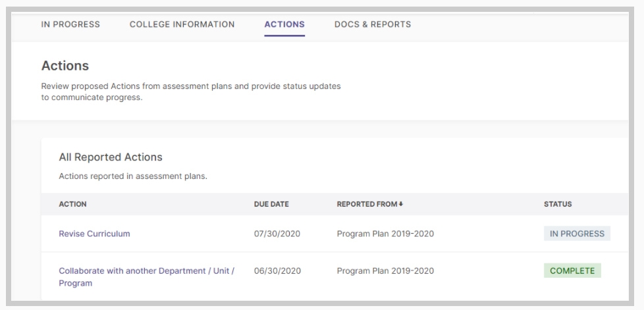Sort by the Due Date column header
The height and width of the screenshot is (310, 644).
[271, 204]
